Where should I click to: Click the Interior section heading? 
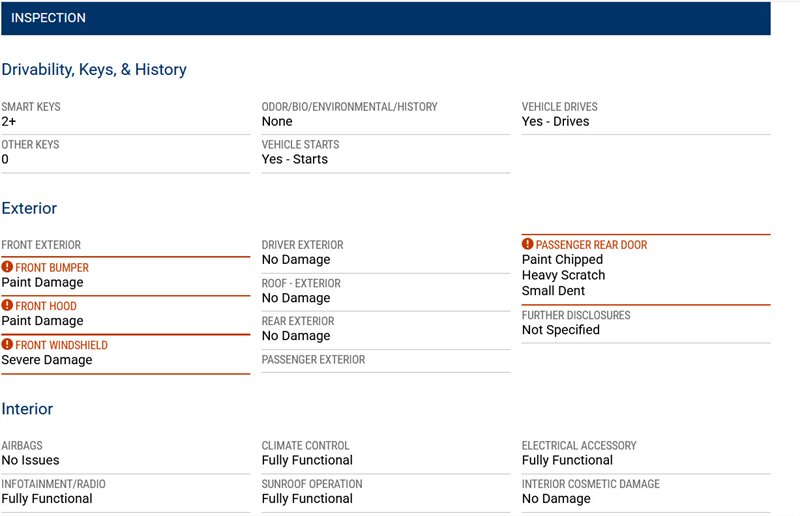(27, 408)
